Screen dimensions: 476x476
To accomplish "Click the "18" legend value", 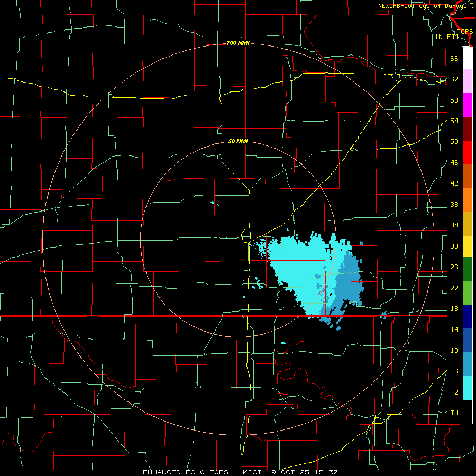I will [454, 309].
